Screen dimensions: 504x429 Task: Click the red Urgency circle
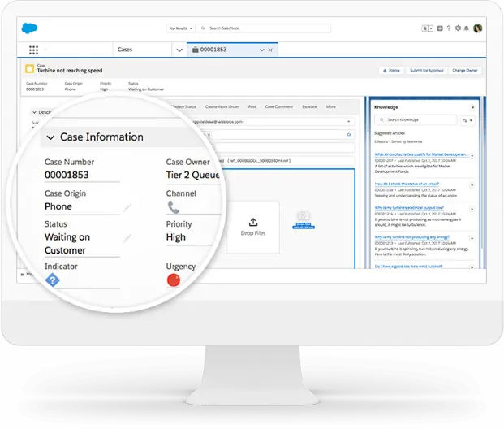174,280
